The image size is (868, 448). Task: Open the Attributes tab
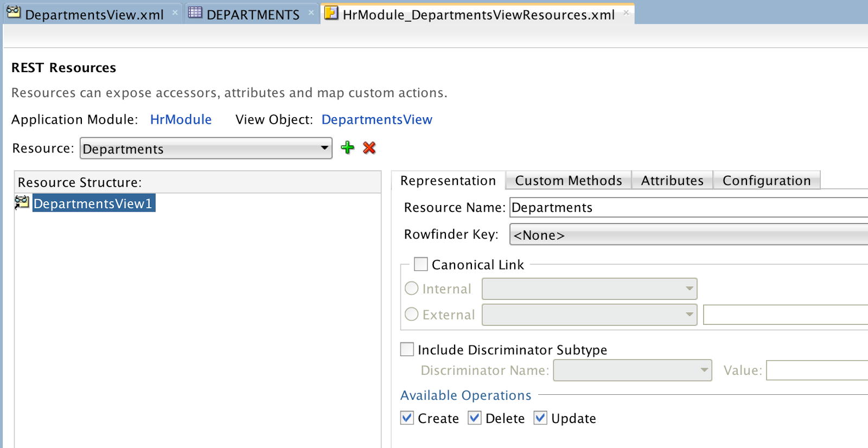point(672,181)
